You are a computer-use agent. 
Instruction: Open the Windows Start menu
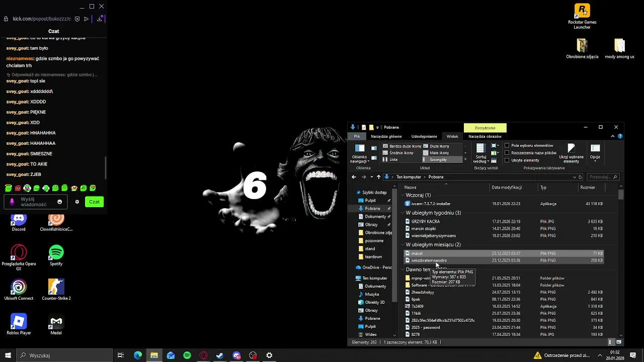click(8, 355)
